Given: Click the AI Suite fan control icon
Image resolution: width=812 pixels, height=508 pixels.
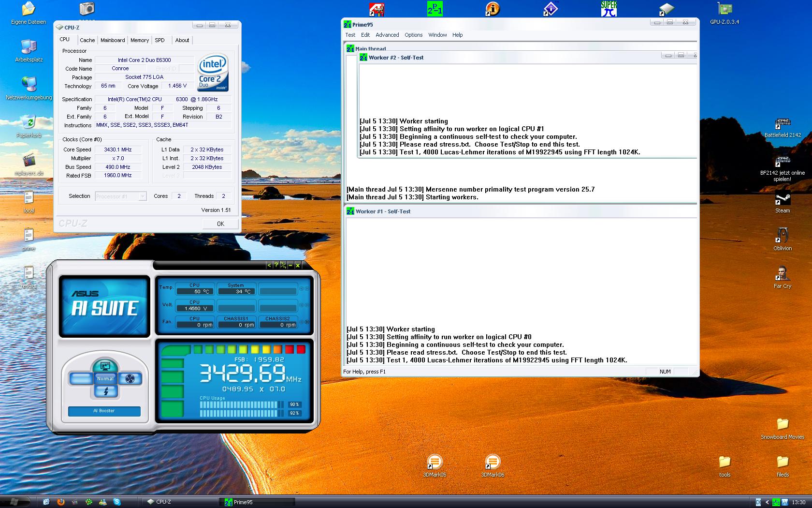Looking at the screenshot, I should pyautogui.click(x=130, y=379).
